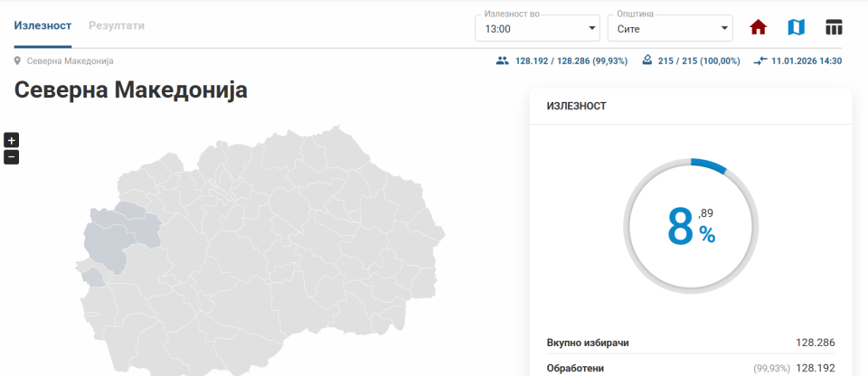Screen dimensions: 868x376
Task: Click the voters people icon
Action: (x=503, y=61)
